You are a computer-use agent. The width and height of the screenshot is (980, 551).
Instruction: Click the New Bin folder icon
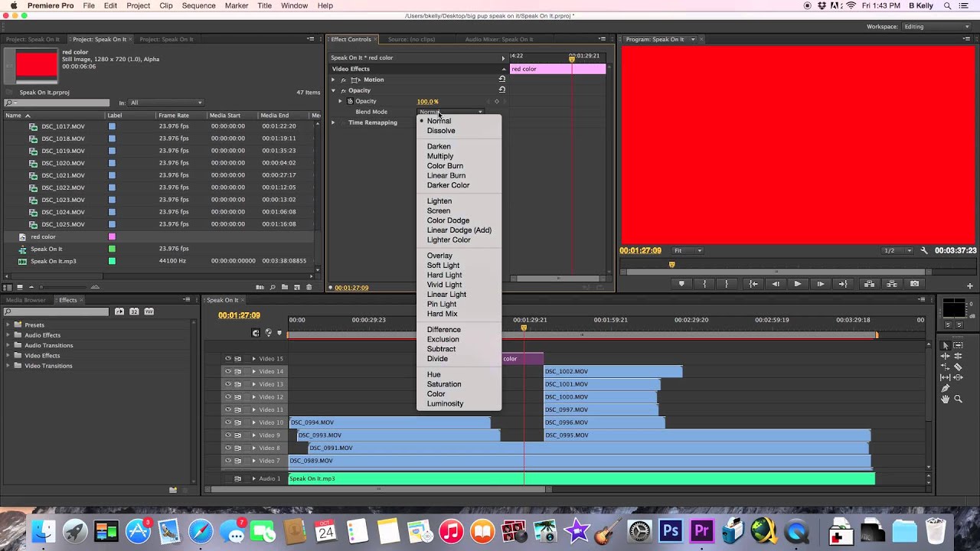(x=285, y=287)
